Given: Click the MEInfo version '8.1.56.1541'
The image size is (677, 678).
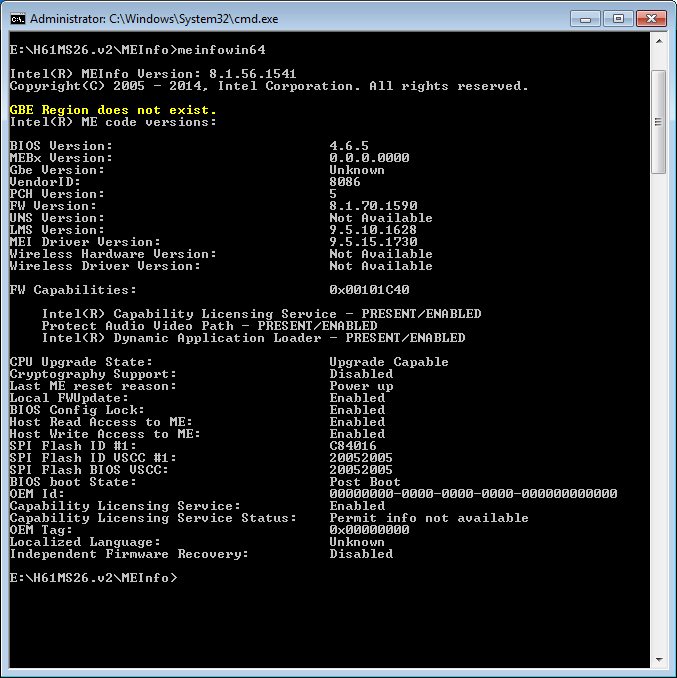Looking at the screenshot, I should click(252, 74).
